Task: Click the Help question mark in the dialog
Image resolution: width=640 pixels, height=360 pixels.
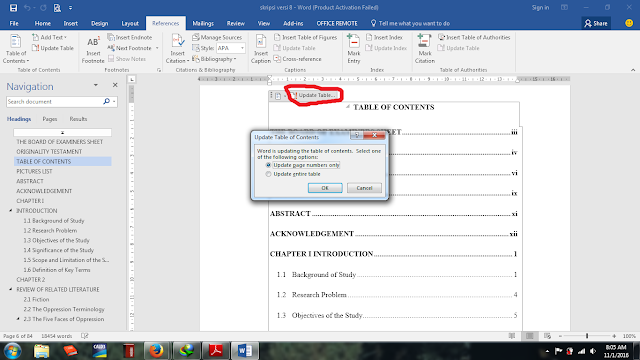Action: (357, 135)
